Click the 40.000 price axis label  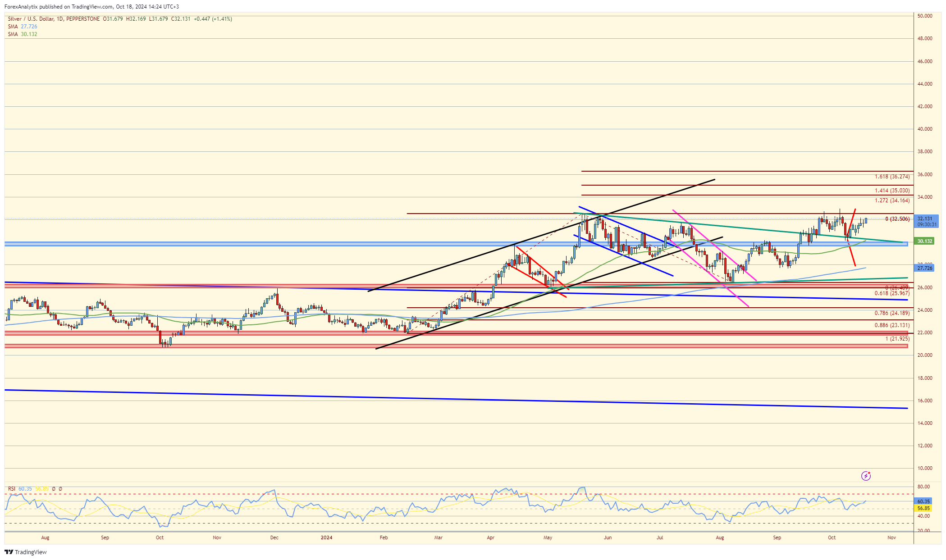tap(925, 129)
